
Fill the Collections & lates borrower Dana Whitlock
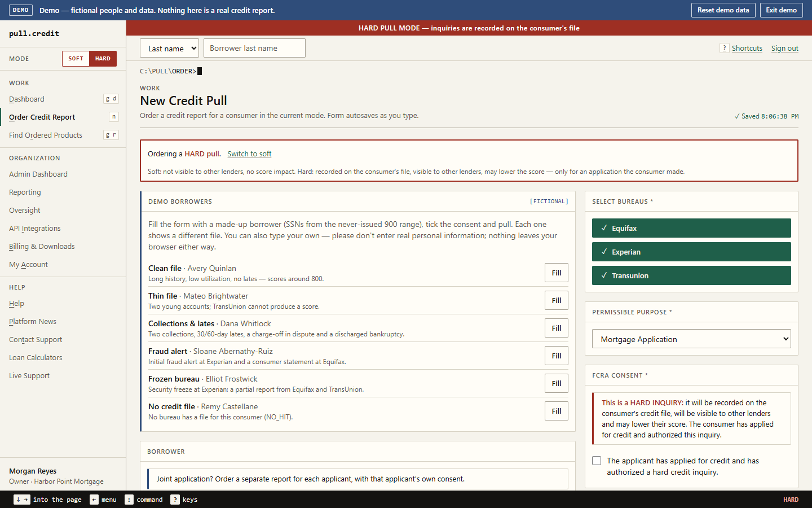tap(557, 328)
